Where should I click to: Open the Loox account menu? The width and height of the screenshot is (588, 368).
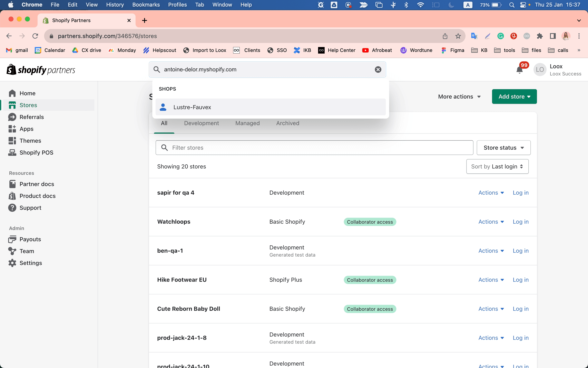tap(557, 70)
